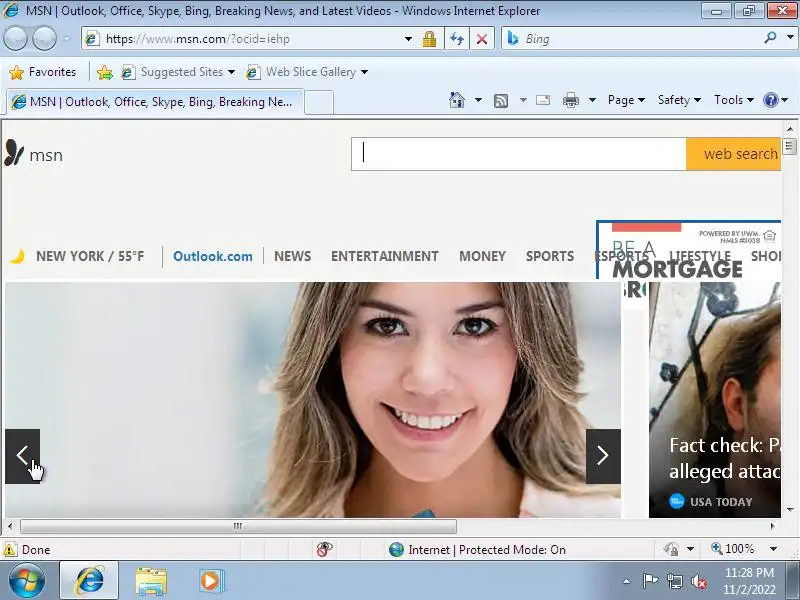The width and height of the screenshot is (800, 600).
Task: Click the security lock icon
Action: tap(430, 39)
